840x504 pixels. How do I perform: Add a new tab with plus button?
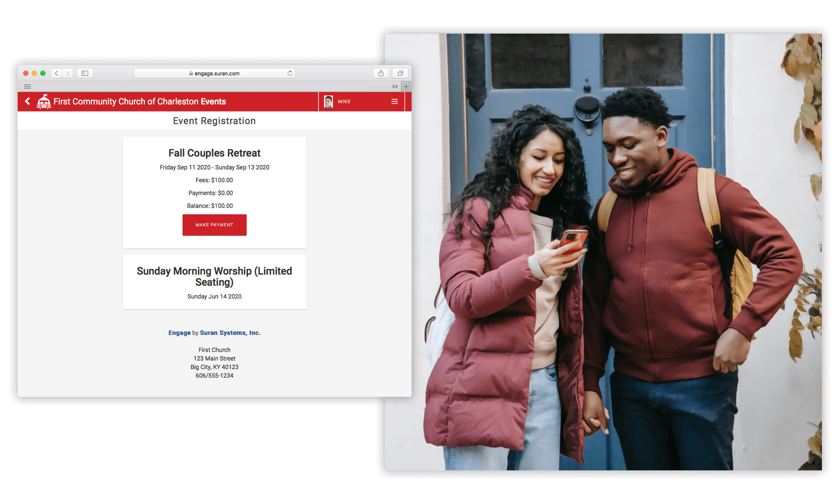coord(406,87)
